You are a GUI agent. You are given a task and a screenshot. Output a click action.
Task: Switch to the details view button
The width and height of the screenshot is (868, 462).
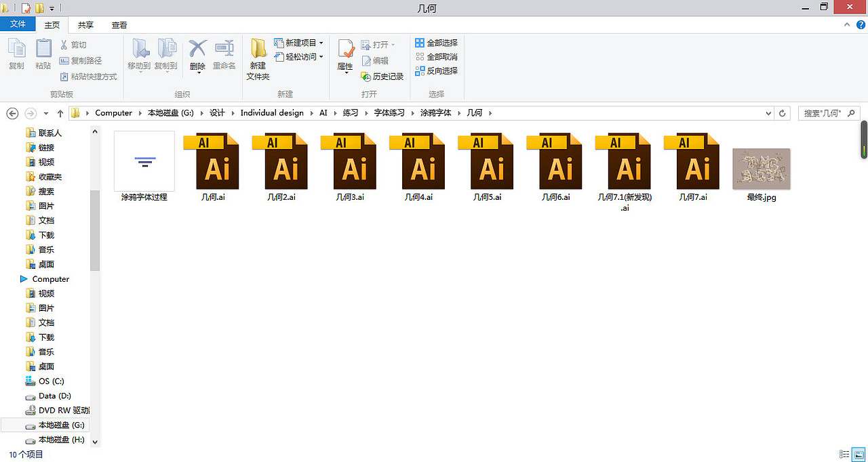click(x=845, y=455)
